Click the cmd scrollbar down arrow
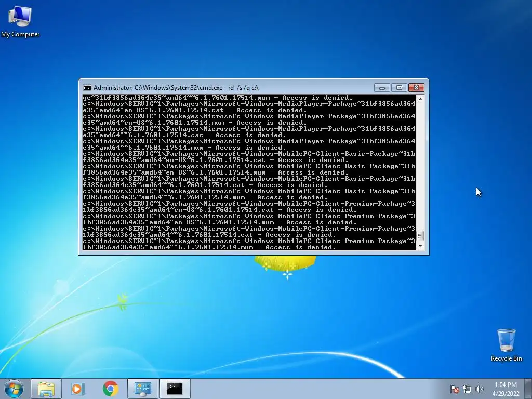The width and height of the screenshot is (532, 399). (420, 246)
